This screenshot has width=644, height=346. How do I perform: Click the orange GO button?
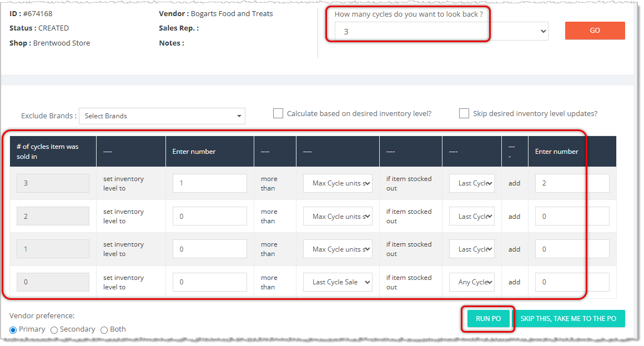pos(595,31)
